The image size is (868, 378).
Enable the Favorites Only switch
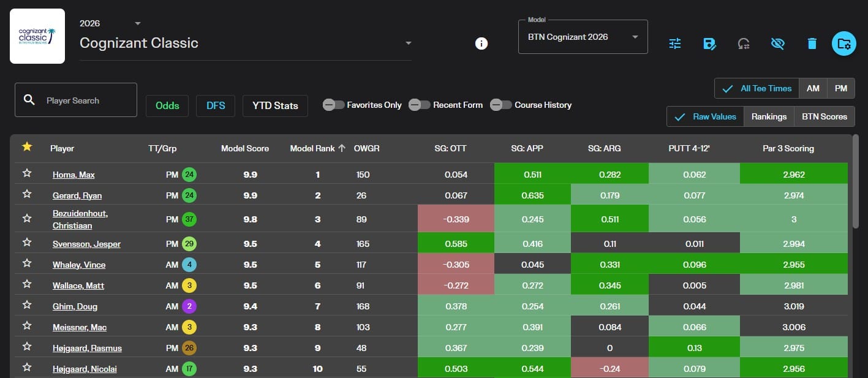[x=333, y=105]
